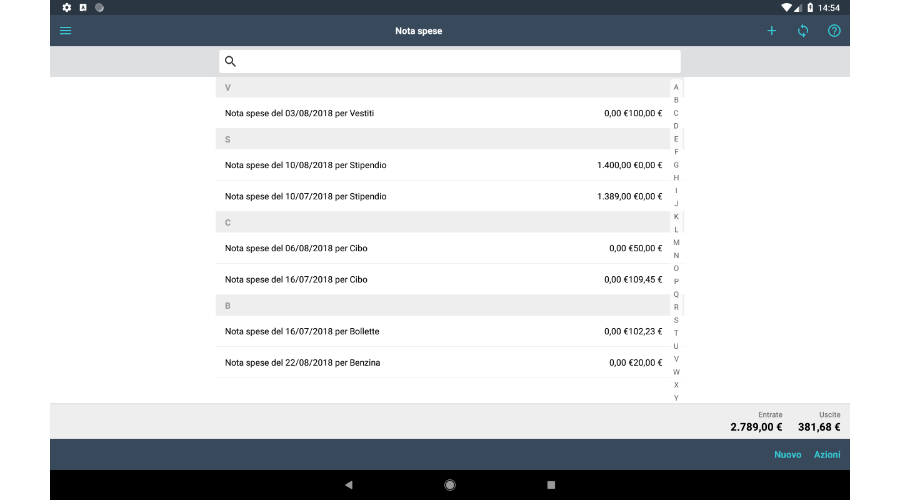Open expense note 16/07/2018 per Cibo
The height and width of the screenshot is (500, 900).
[x=442, y=279]
